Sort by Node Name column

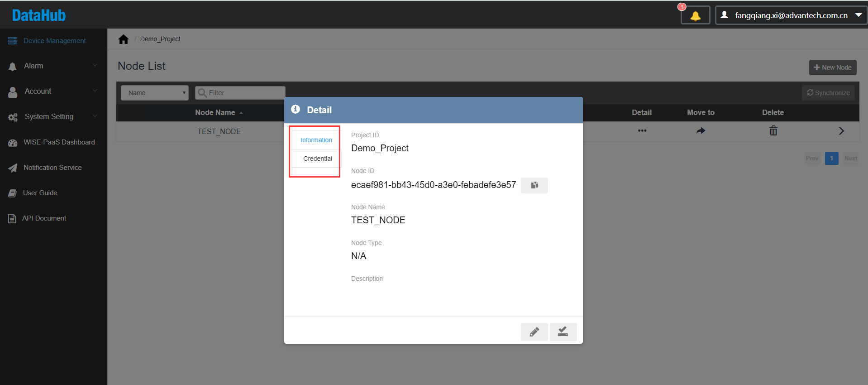tap(219, 113)
